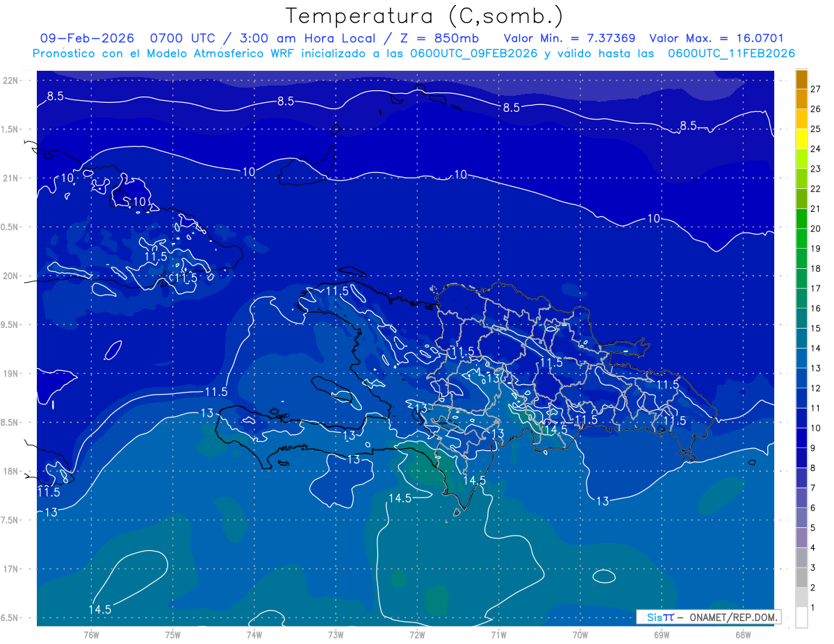This screenshot has height=644, width=834.
Task: Click the '76W' longitude axis label
Action: (x=91, y=634)
